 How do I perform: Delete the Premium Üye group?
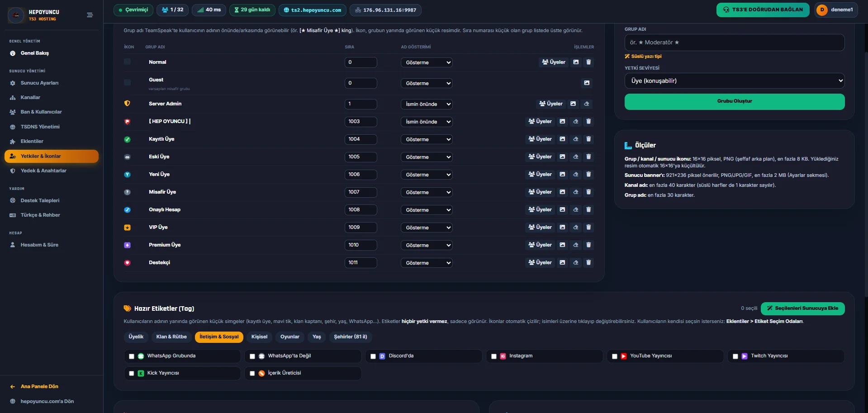click(x=588, y=245)
